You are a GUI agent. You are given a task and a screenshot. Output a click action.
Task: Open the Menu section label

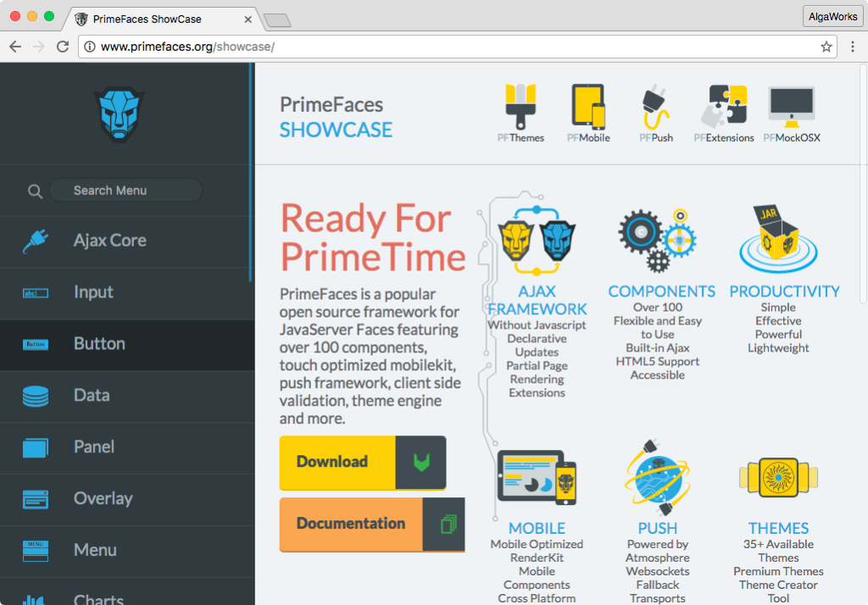95,550
